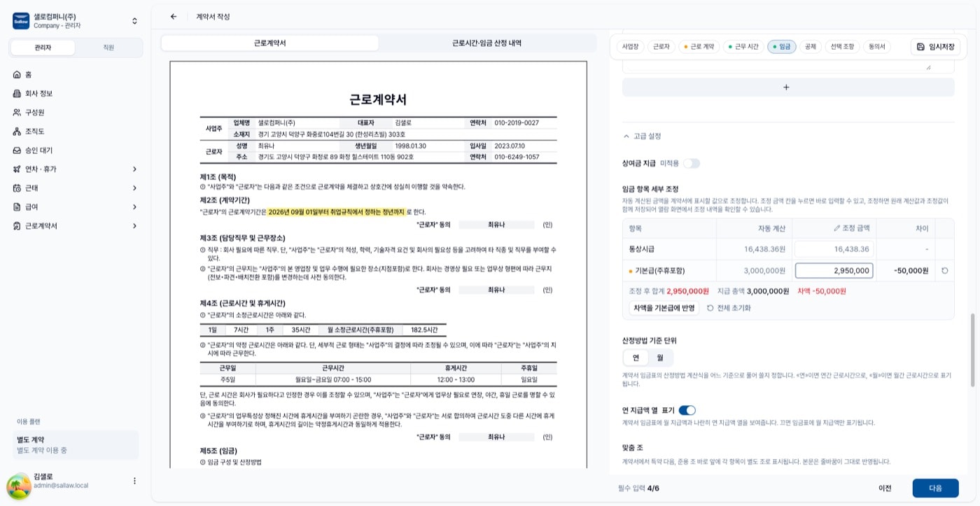Expand the 근태 sidebar menu

(76, 188)
